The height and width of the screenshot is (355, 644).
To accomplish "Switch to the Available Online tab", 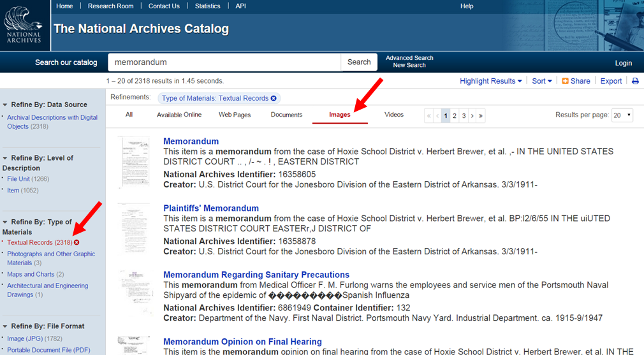I will click(x=179, y=115).
